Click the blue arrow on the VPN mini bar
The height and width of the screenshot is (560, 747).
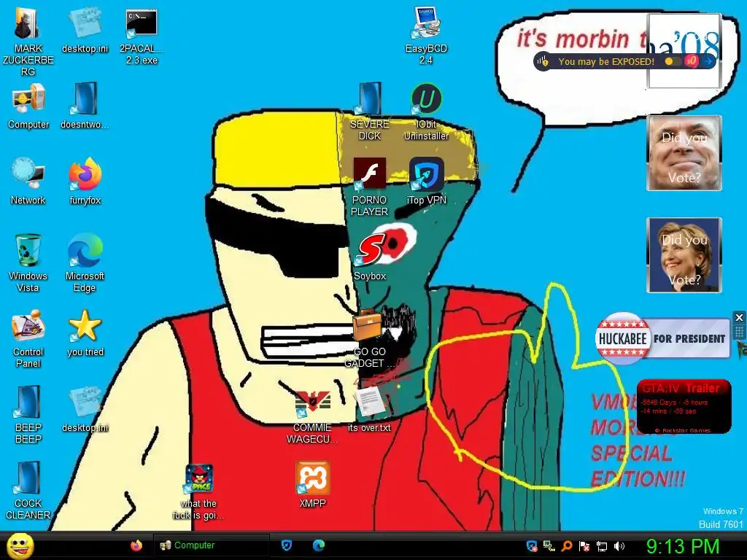(x=708, y=61)
